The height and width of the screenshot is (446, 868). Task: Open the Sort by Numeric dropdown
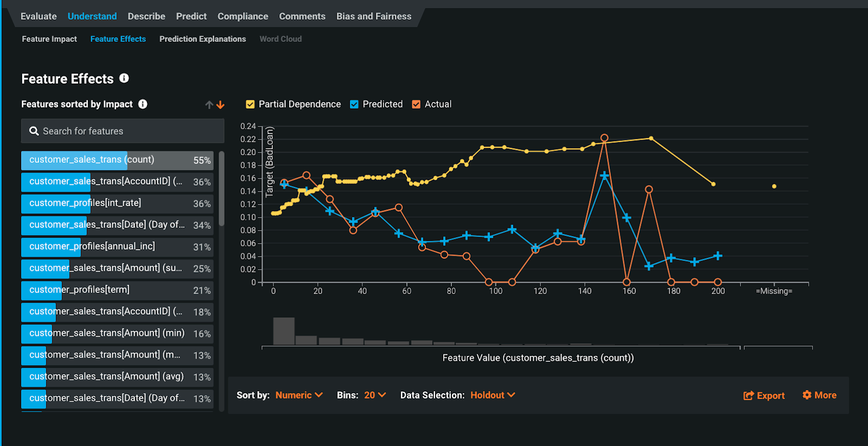(299, 395)
